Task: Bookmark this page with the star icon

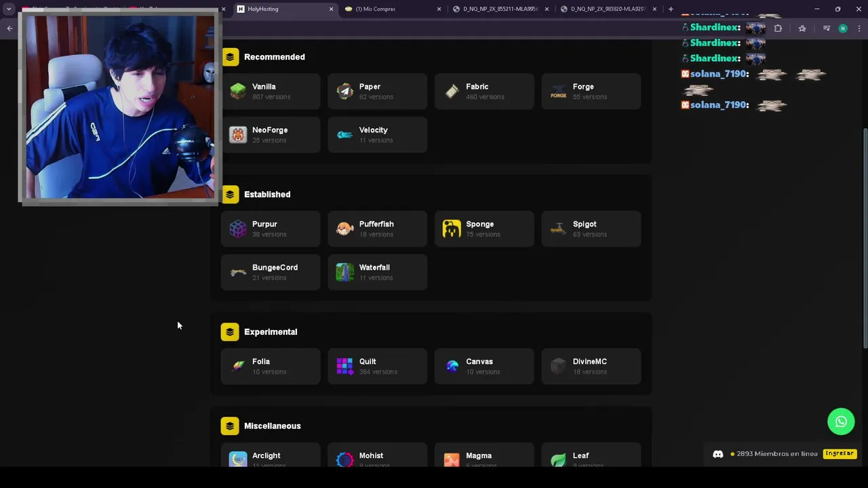Action: [x=802, y=28]
